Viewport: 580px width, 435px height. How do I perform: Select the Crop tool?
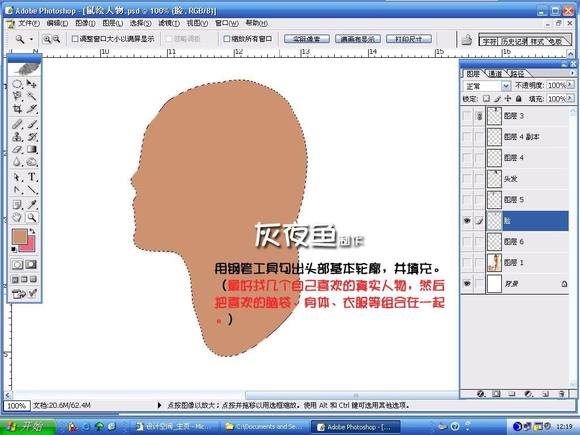[17, 109]
